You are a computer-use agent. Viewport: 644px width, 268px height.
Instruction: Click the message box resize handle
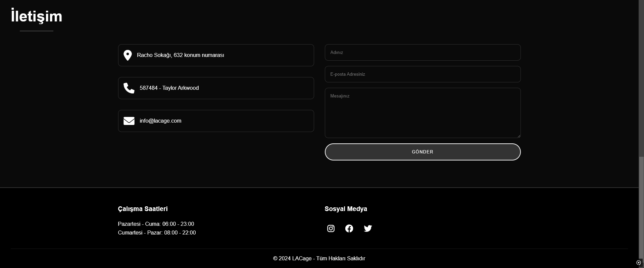click(x=518, y=136)
